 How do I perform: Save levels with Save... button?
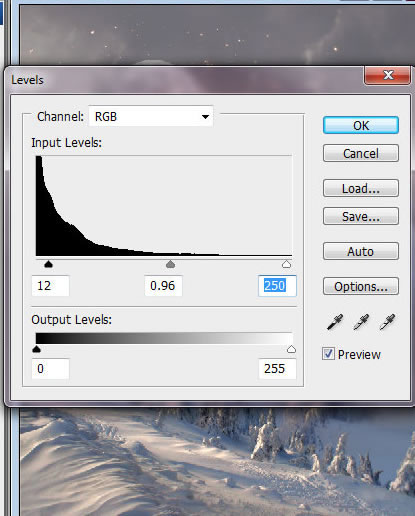tap(361, 216)
